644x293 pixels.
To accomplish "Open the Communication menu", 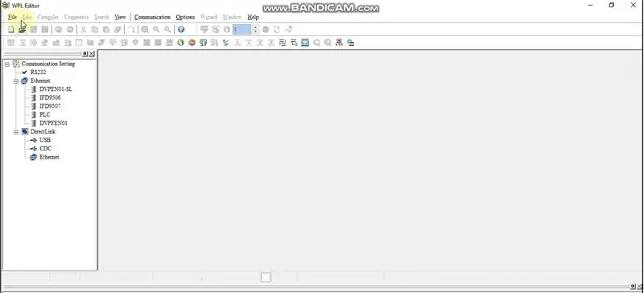I will pos(152,17).
